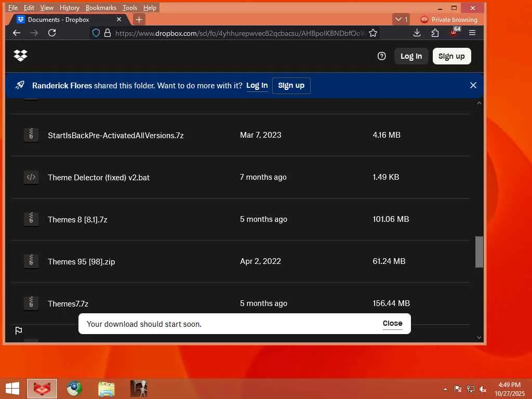Click the scrollbar up arrow

[479, 103]
